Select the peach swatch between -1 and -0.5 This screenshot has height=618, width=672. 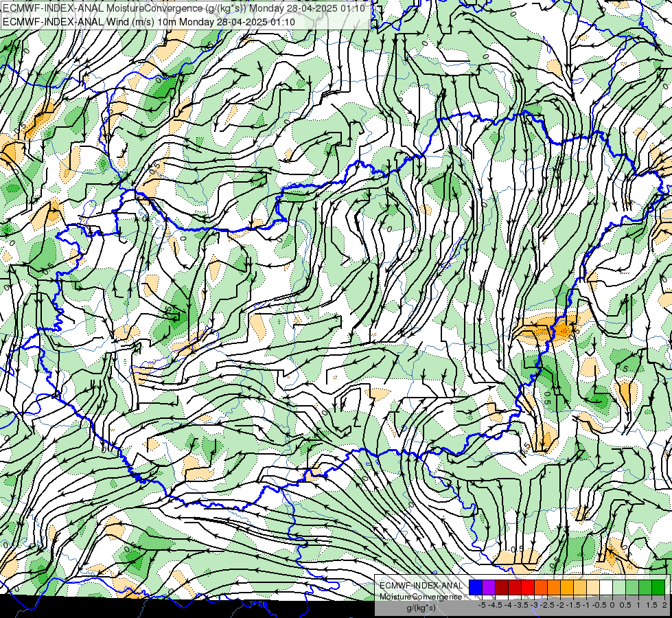pyautogui.click(x=593, y=587)
